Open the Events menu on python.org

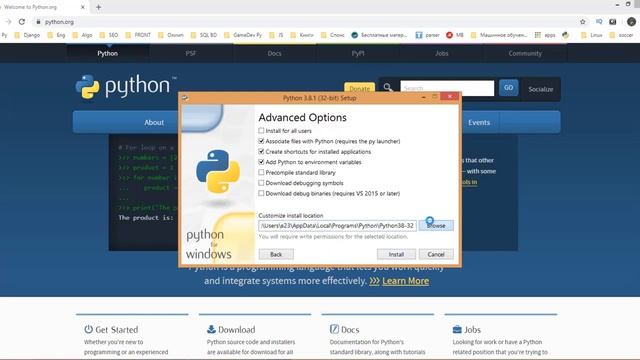coord(479,122)
